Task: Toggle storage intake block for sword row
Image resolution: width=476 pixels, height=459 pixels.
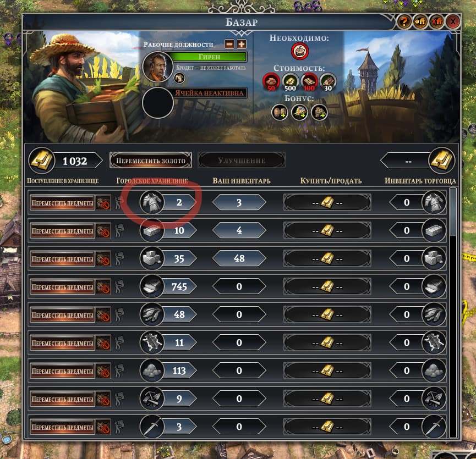Action: [103, 427]
